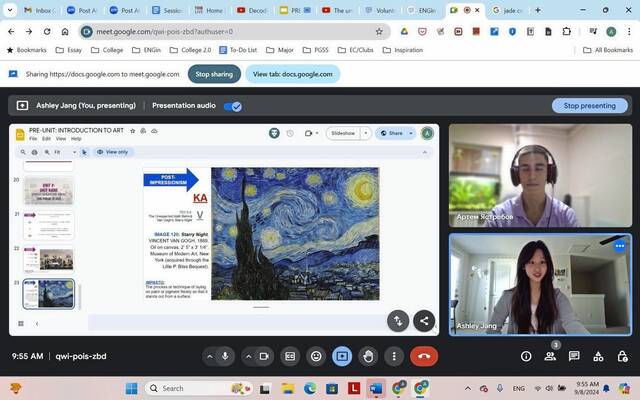The width and height of the screenshot is (640, 400).
Task: Click the present screen icon in controls
Action: coord(342,356)
